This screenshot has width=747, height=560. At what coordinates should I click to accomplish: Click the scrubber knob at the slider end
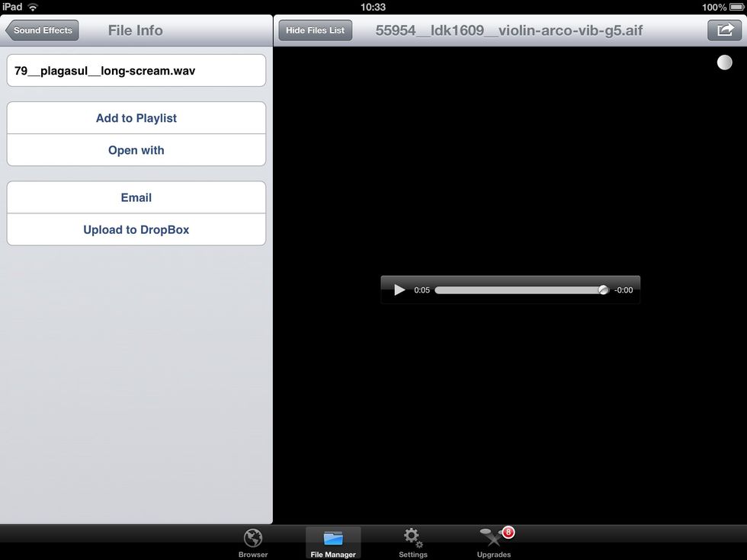point(603,290)
